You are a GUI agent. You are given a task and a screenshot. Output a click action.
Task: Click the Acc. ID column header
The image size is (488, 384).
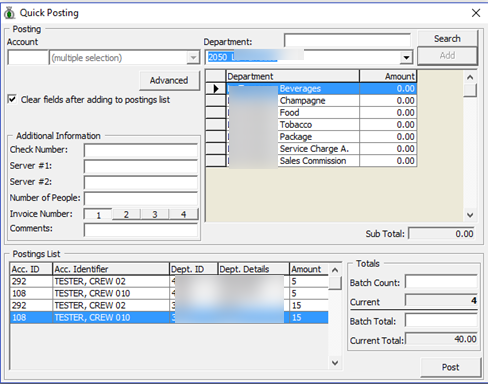[x=31, y=269]
